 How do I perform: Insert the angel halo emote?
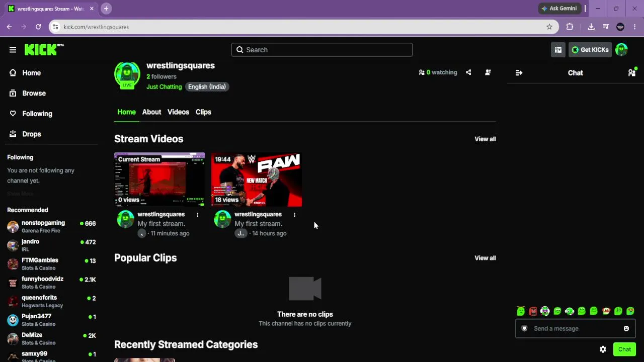tap(521, 311)
